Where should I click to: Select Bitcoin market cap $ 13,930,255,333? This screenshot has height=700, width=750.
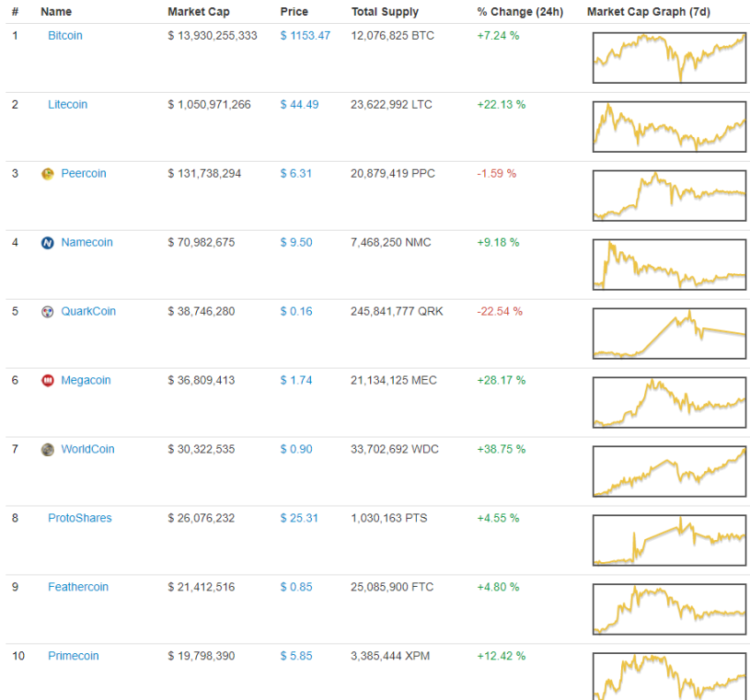pyautogui.click(x=213, y=36)
